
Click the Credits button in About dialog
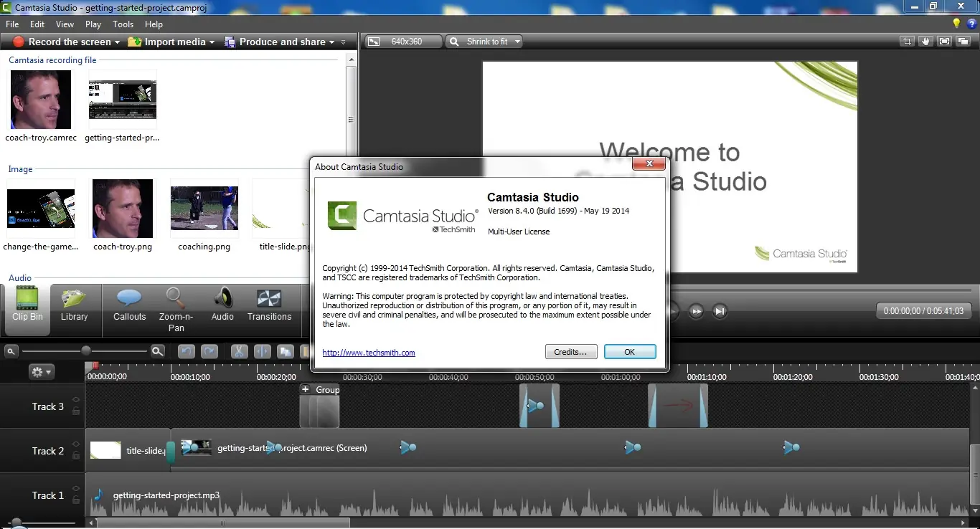click(571, 352)
